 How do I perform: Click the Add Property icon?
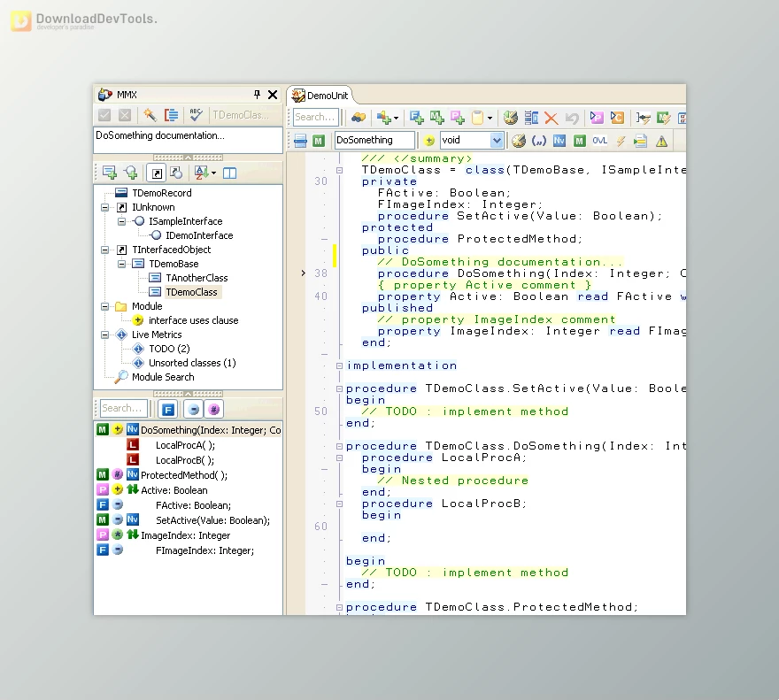(457, 118)
